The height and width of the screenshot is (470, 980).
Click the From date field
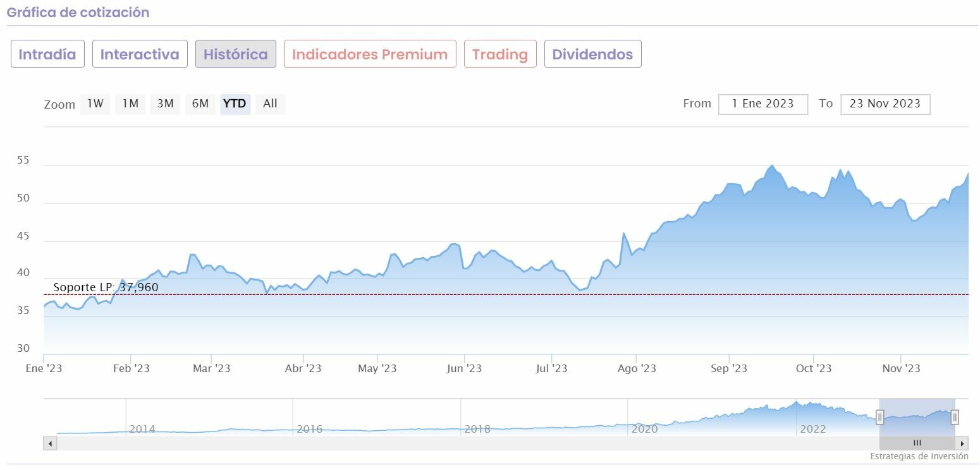tap(763, 104)
